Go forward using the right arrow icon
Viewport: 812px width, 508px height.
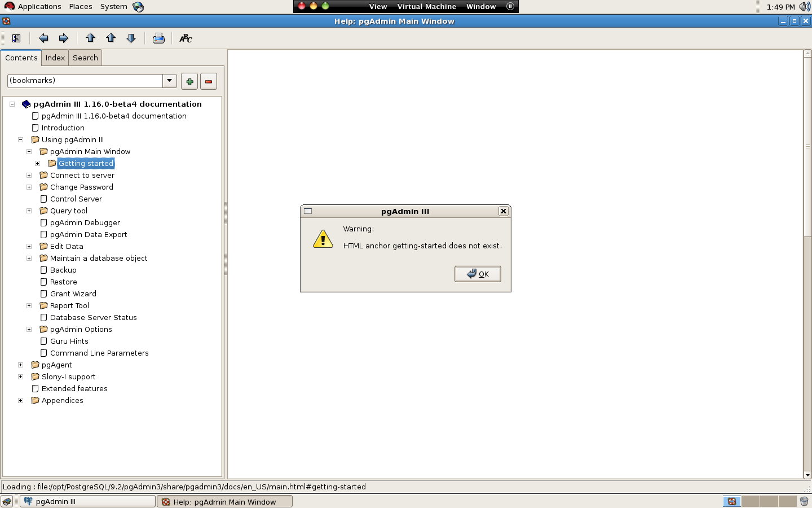pos(64,38)
